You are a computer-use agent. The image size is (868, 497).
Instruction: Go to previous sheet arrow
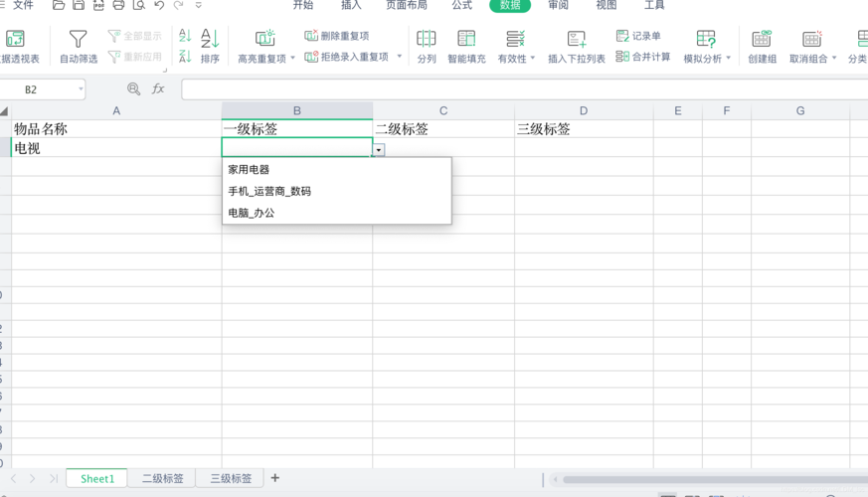pyautogui.click(x=13, y=478)
